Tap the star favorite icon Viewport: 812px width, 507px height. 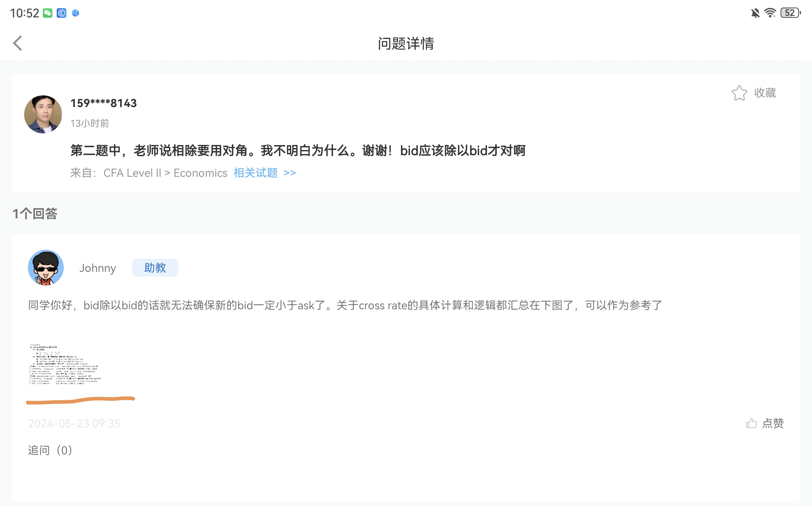point(739,93)
